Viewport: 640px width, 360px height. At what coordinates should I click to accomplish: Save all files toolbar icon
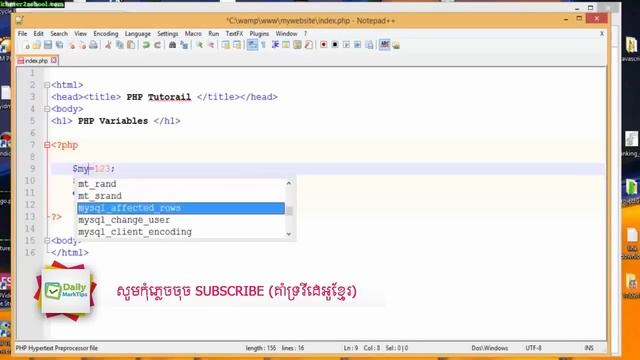click(x=60, y=45)
